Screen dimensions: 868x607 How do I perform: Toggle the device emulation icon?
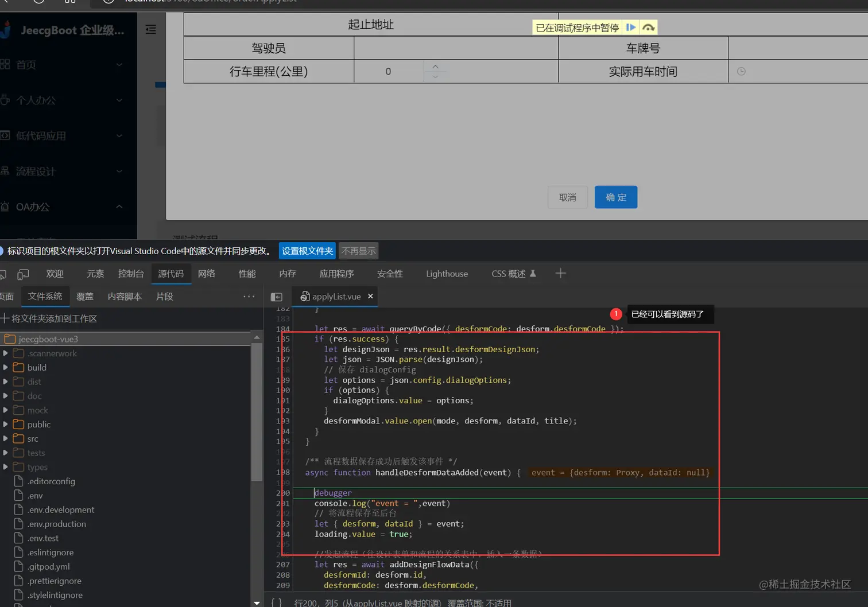[24, 274]
